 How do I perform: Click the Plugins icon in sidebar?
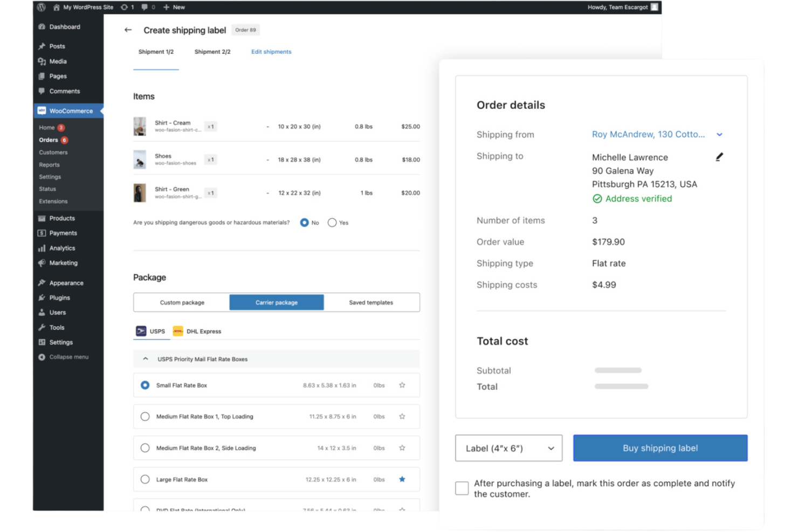[x=42, y=298]
